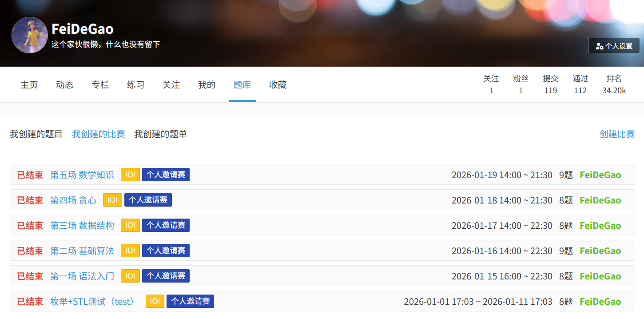
Task: Click the FeiDeGao profile avatar image
Action: point(29,35)
